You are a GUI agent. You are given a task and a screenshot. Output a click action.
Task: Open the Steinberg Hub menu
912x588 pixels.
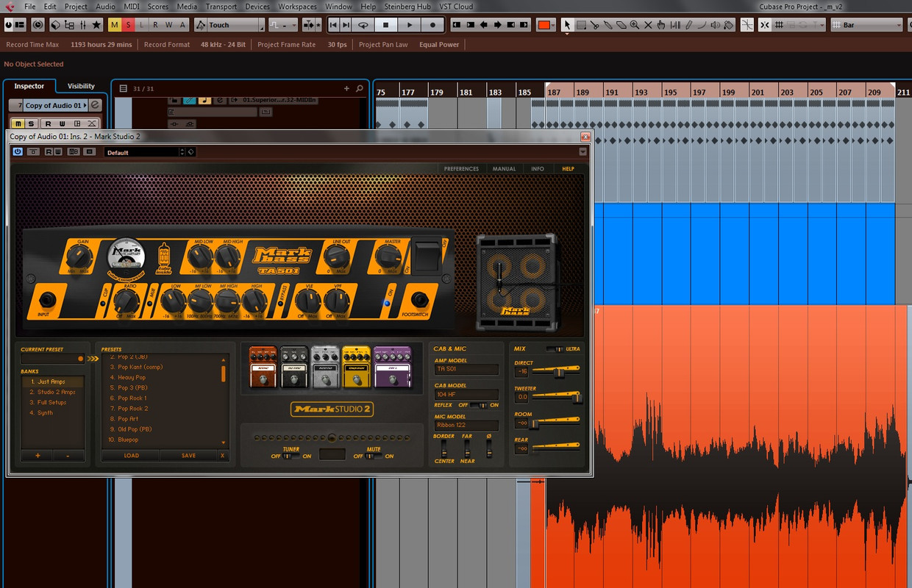pyautogui.click(x=407, y=7)
